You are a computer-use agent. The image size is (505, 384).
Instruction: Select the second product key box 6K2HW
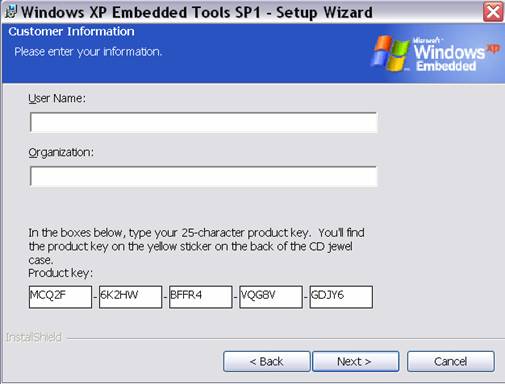pyautogui.click(x=130, y=297)
